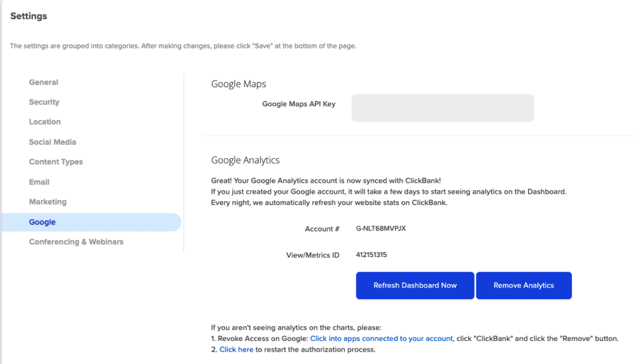Select the highlighted Google settings category
This screenshot has width=636, height=364.
coord(91,222)
